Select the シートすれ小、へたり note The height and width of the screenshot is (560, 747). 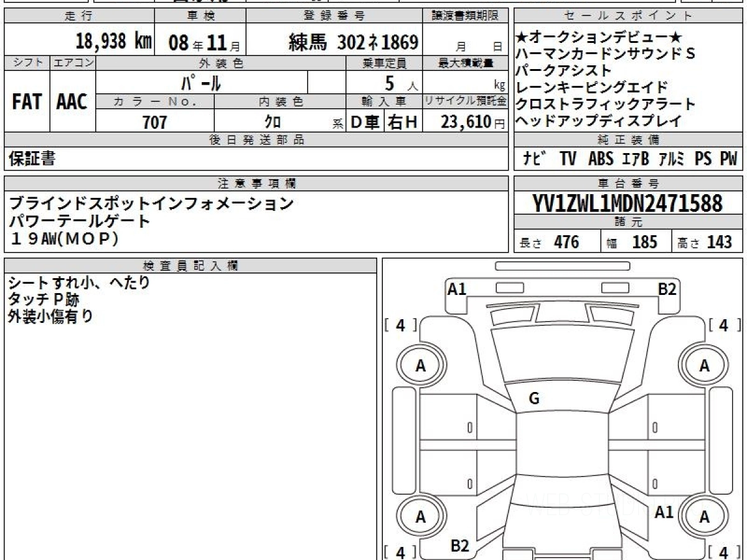pyautogui.click(x=80, y=283)
